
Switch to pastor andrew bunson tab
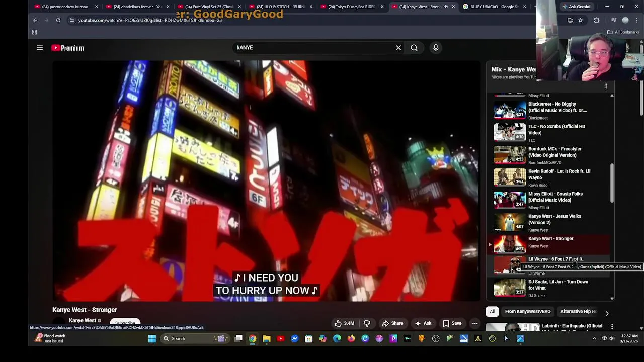pyautogui.click(x=64, y=7)
